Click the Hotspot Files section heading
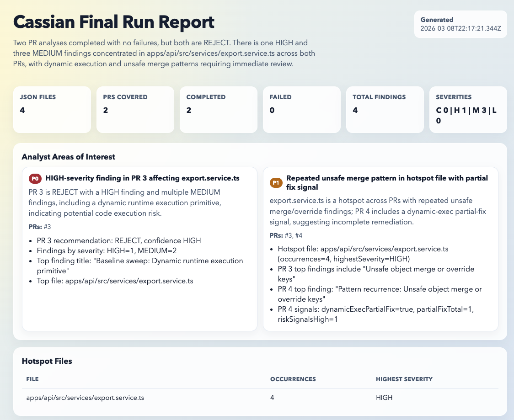514x420 pixels. point(47,361)
